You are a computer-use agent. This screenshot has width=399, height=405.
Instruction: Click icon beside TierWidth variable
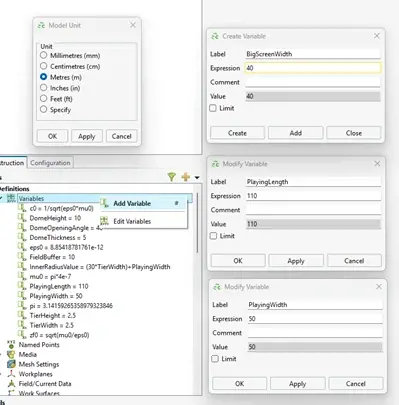(22, 325)
